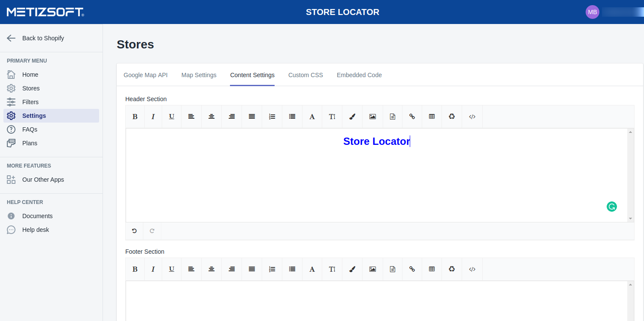This screenshot has width=644, height=321.
Task: Open text color brush in Header toolbar
Action: [352, 117]
